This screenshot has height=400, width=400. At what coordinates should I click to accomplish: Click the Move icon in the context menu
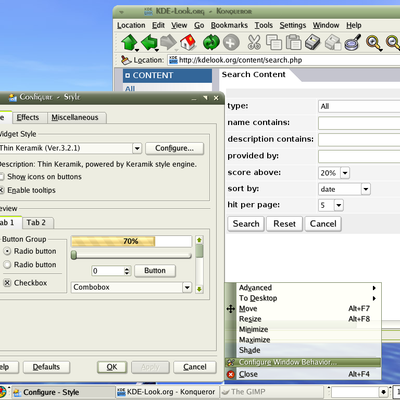click(x=231, y=309)
